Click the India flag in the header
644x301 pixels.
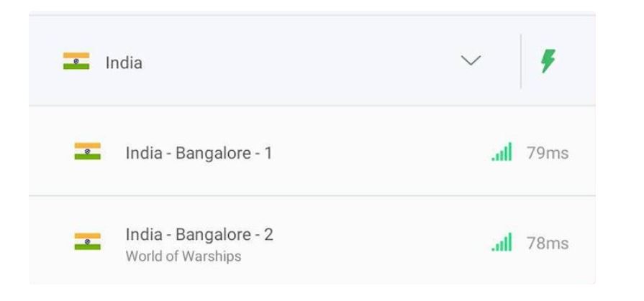(x=76, y=61)
